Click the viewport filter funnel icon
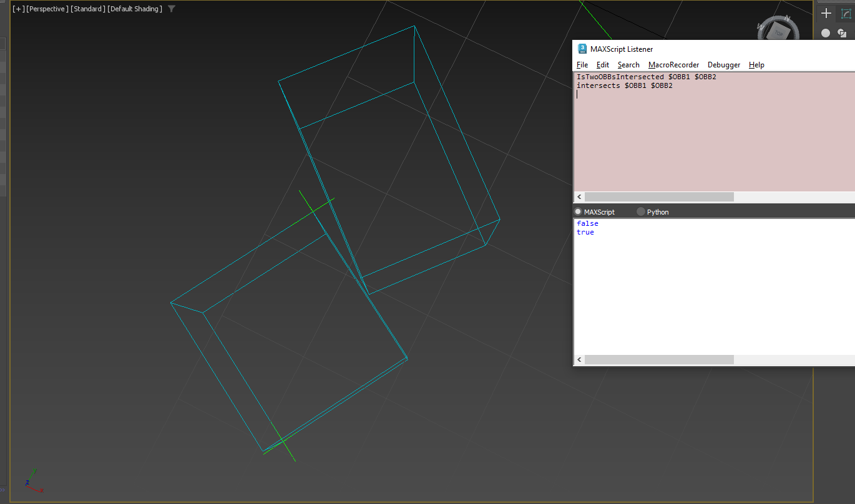855x504 pixels. [171, 9]
